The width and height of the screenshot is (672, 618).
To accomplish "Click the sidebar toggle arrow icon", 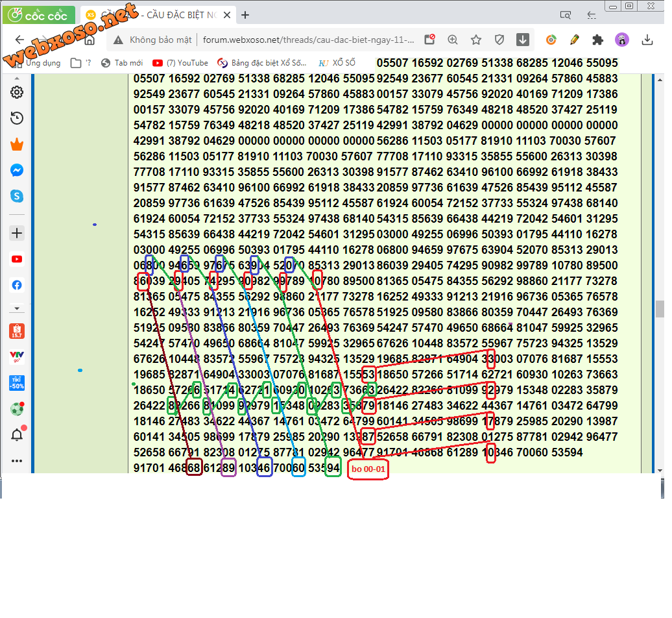I will pos(592,16).
